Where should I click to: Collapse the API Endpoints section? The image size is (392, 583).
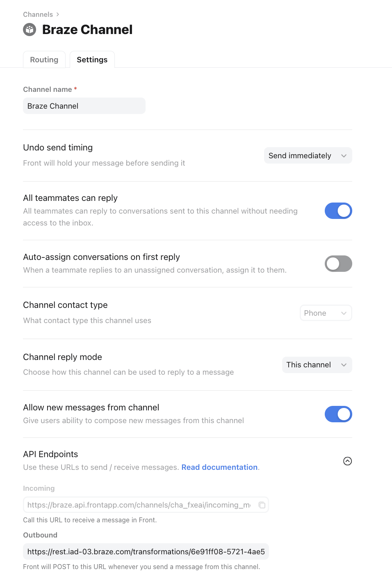click(347, 461)
